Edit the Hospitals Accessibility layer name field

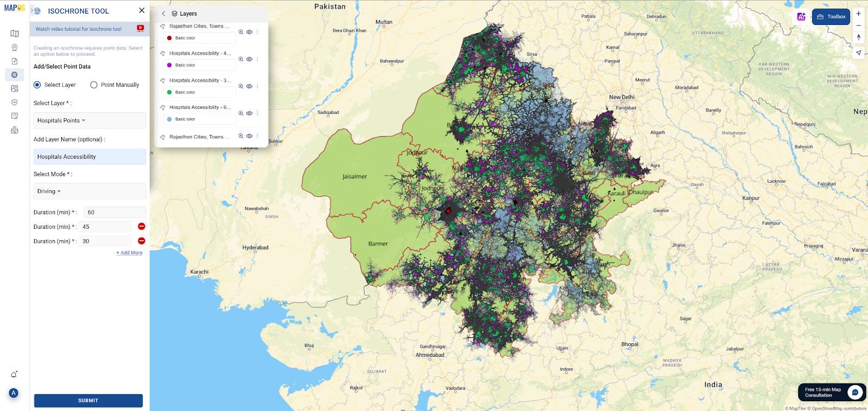tap(90, 157)
